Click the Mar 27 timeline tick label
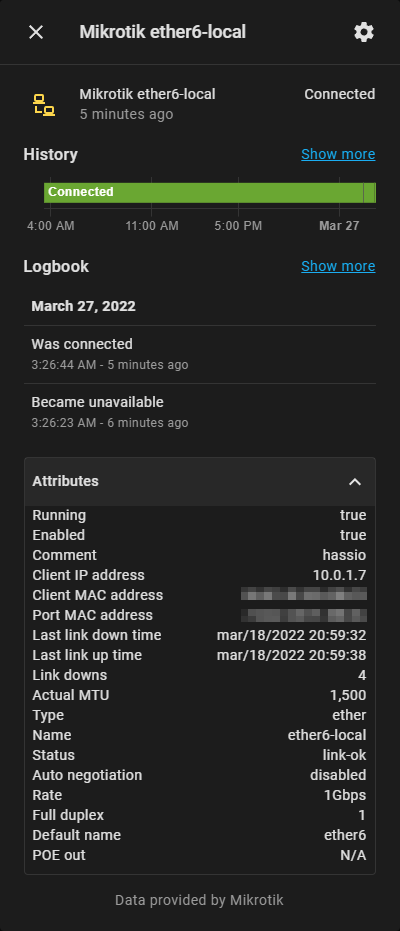400x931 pixels. pyautogui.click(x=339, y=226)
